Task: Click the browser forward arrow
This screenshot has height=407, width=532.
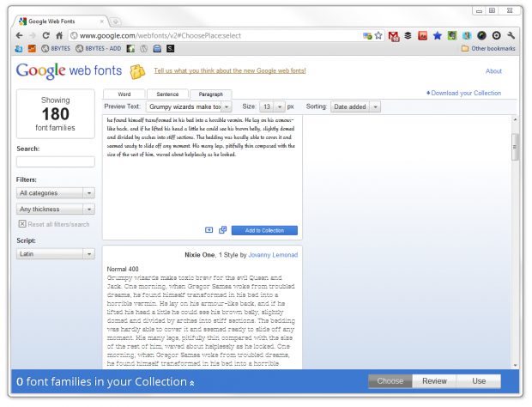Action: [33, 36]
